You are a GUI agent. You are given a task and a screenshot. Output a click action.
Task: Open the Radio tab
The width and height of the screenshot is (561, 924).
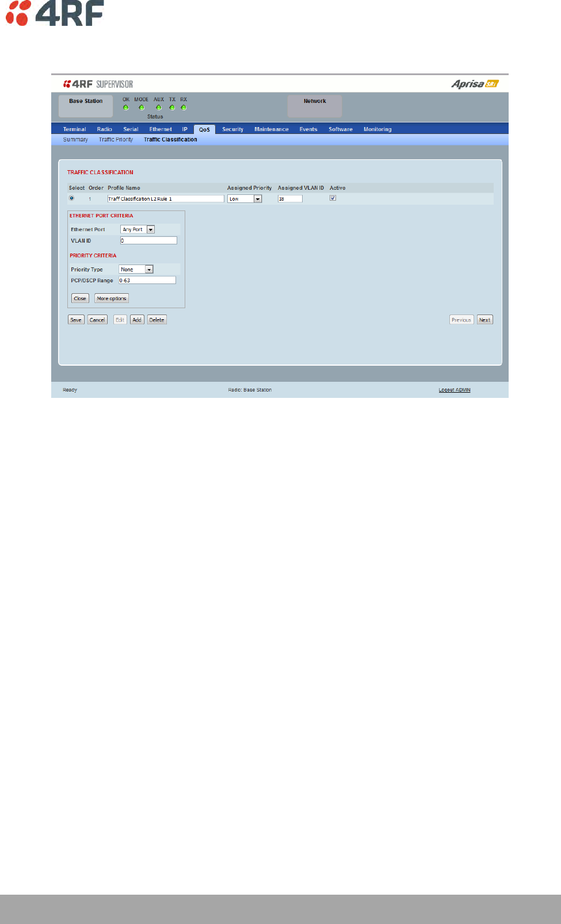pos(105,129)
